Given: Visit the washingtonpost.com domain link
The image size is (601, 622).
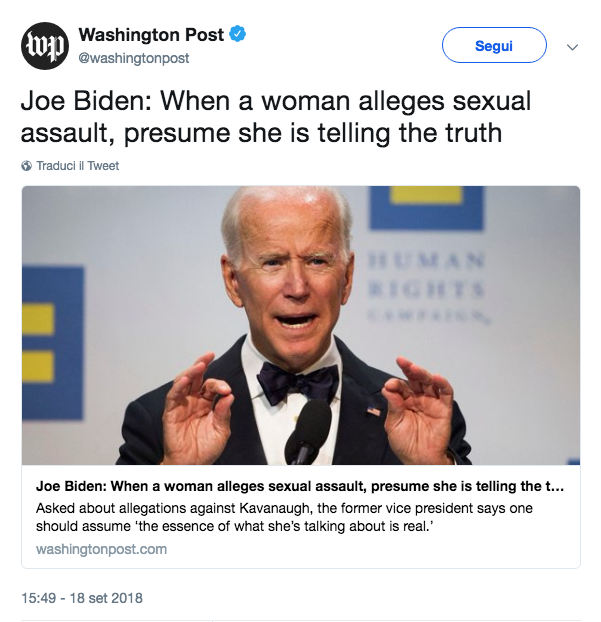Looking at the screenshot, I should pos(101,549).
